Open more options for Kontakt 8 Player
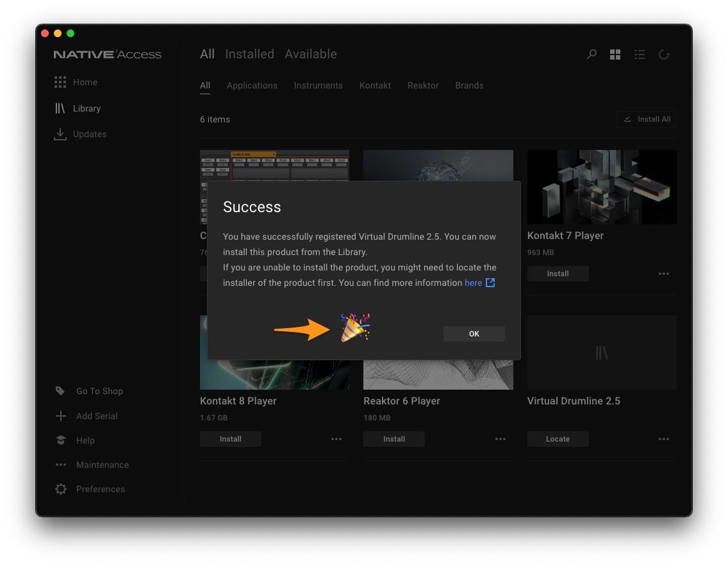The height and width of the screenshot is (564, 728). [336, 439]
